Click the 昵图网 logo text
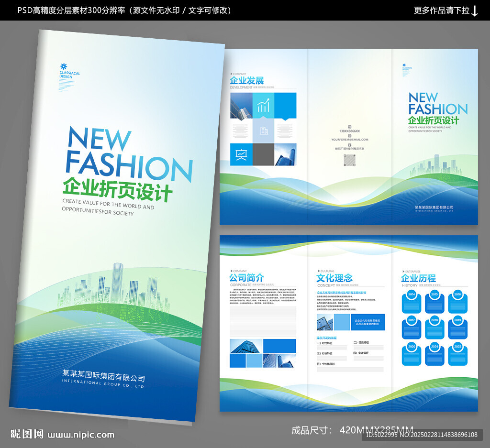 coord(27,434)
